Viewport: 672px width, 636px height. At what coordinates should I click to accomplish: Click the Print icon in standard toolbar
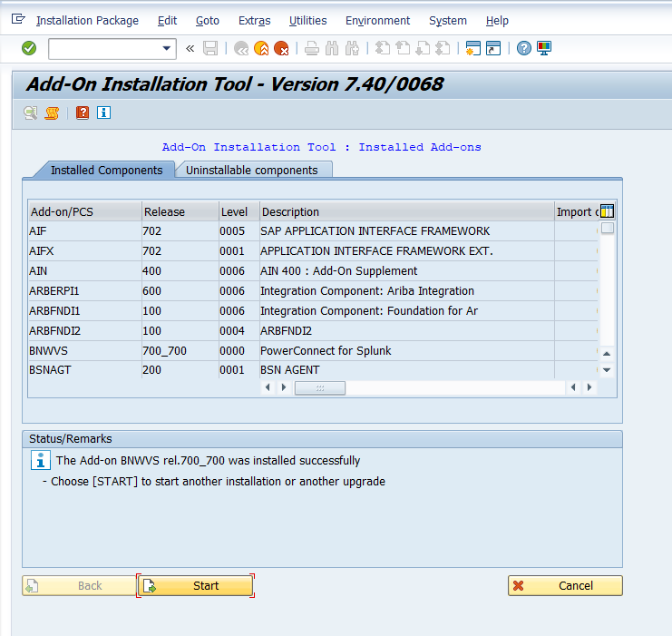[311, 48]
